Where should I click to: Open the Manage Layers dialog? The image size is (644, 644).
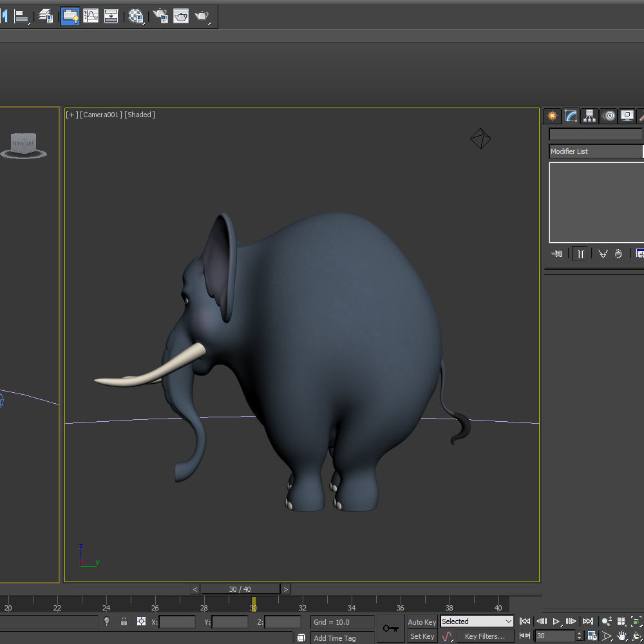click(x=45, y=16)
